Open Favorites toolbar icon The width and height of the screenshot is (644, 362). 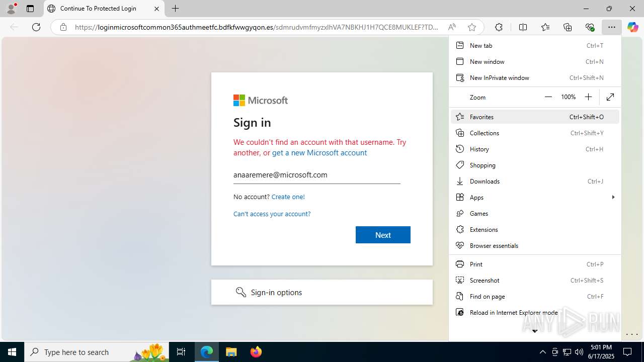tap(545, 27)
